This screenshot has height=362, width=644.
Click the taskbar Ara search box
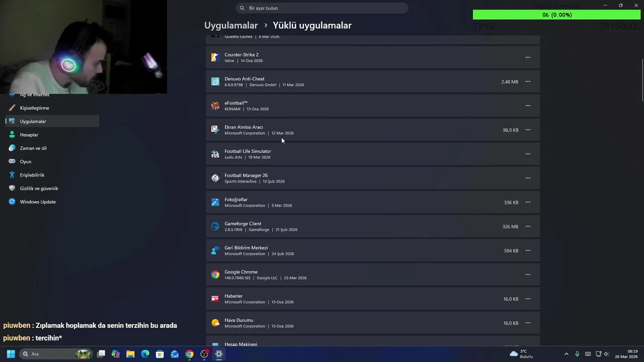[57, 354]
